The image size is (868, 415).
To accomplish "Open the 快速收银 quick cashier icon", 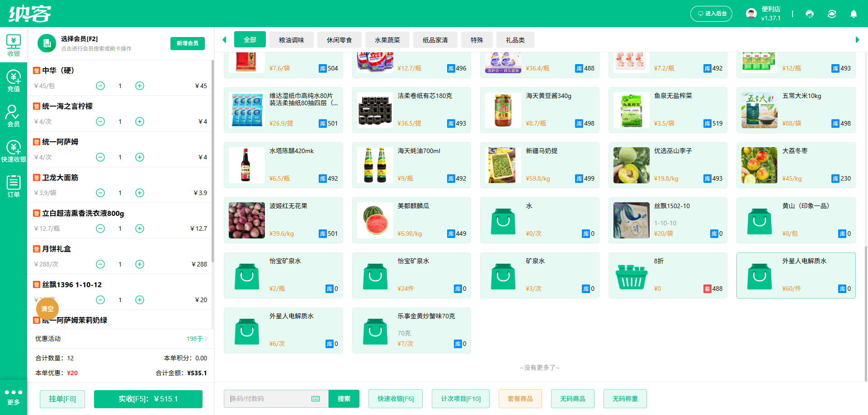I will tap(14, 151).
